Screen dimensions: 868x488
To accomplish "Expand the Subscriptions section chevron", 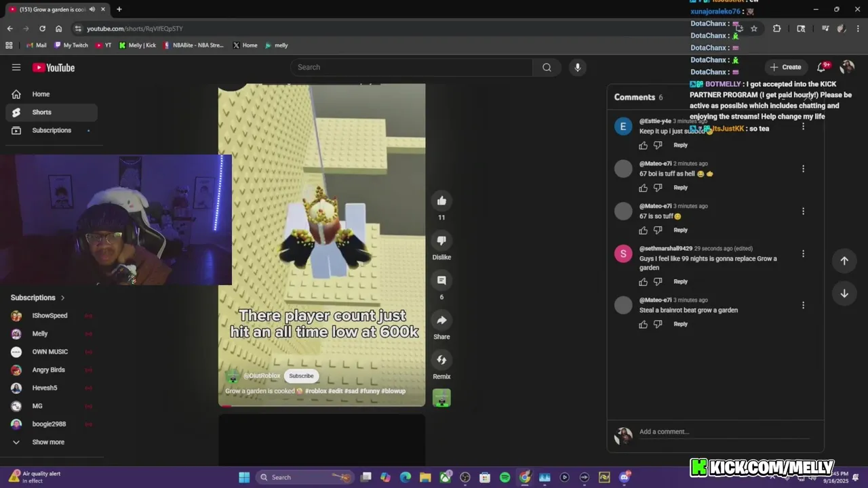I will coord(62,298).
